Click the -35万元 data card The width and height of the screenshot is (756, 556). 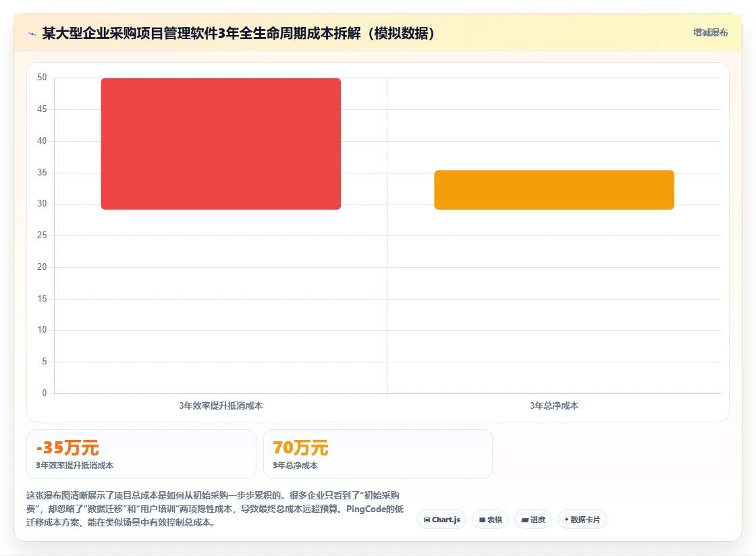[141, 454]
